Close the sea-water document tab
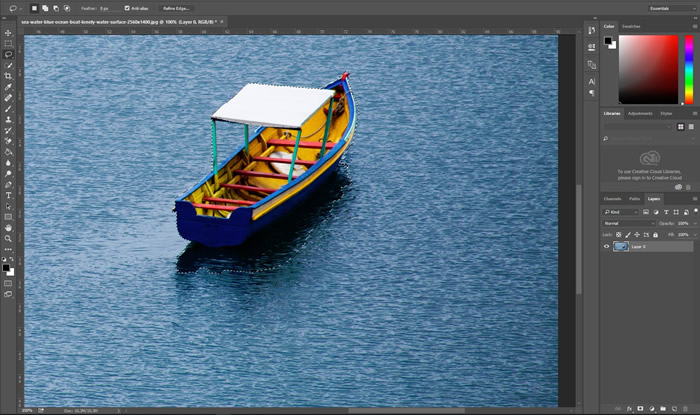The image size is (700, 415). pos(222,21)
